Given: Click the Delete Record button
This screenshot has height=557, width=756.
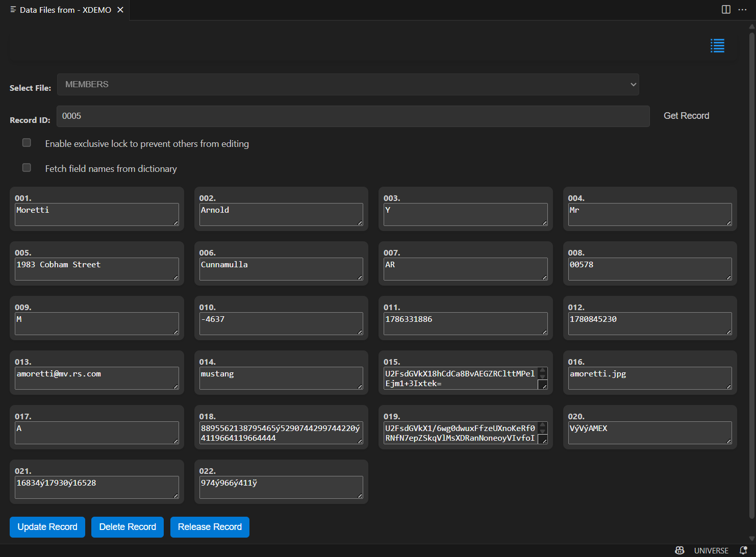Looking at the screenshot, I should 128,527.
